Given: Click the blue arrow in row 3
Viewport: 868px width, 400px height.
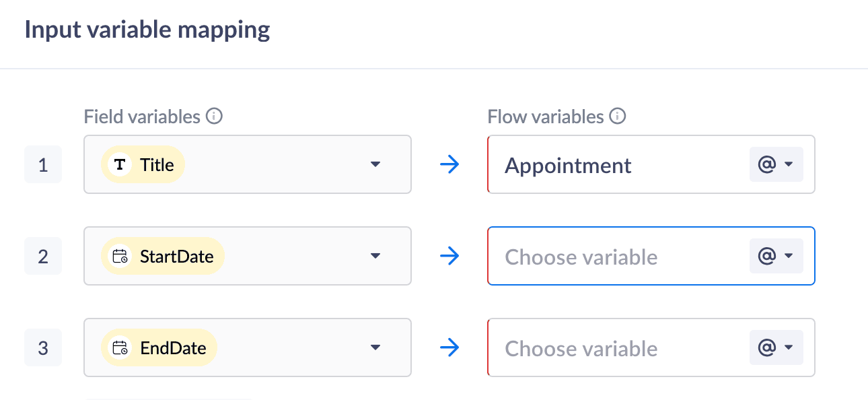Looking at the screenshot, I should tap(449, 348).
